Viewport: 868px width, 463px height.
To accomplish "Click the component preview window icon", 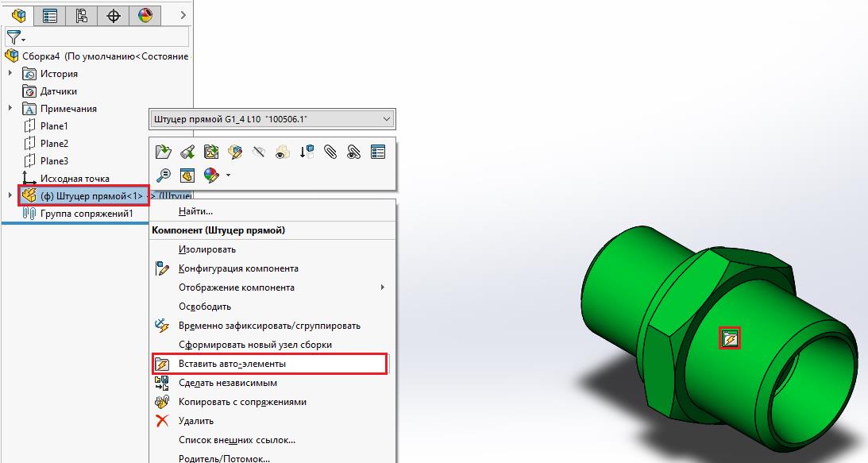I will (187, 176).
